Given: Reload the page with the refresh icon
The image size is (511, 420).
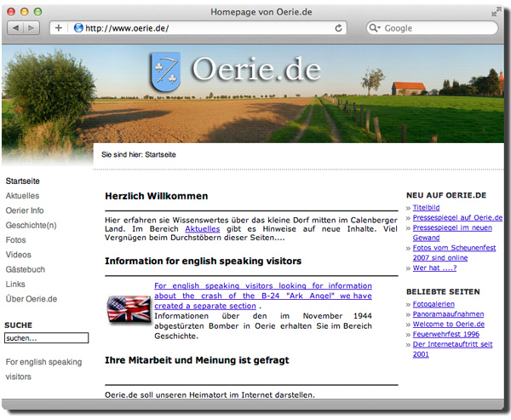Looking at the screenshot, I should (x=339, y=28).
